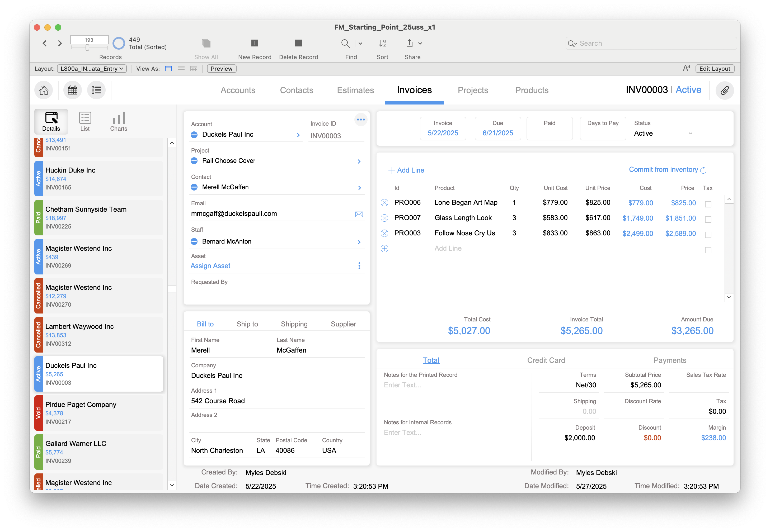
Task: Expand the Find options chevron
Action: pos(360,43)
